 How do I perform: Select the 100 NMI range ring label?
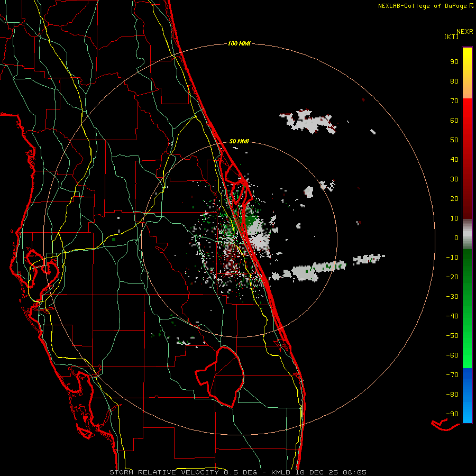click(x=239, y=43)
